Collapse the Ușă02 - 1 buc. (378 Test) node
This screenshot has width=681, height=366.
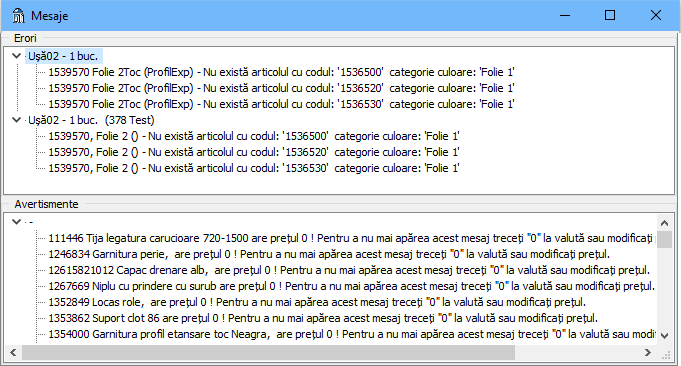(17, 120)
